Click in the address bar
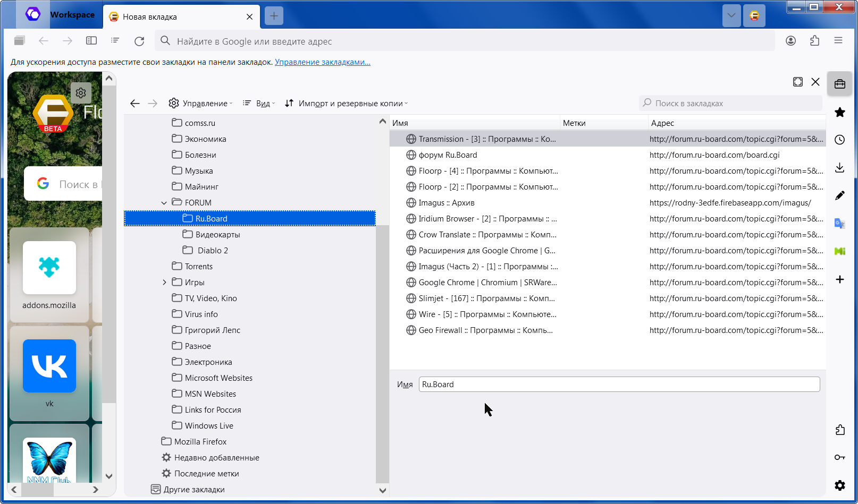Image resolution: width=858 pixels, height=504 pixels. [x=465, y=41]
